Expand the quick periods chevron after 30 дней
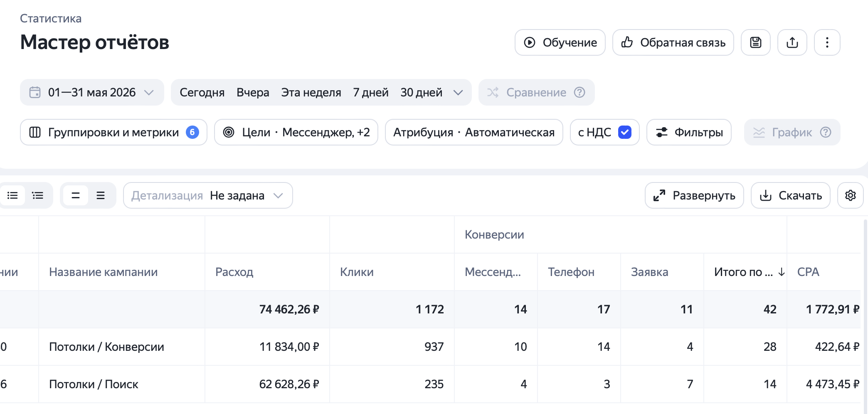This screenshot has width=868, height=414. [x=458, y=92]
